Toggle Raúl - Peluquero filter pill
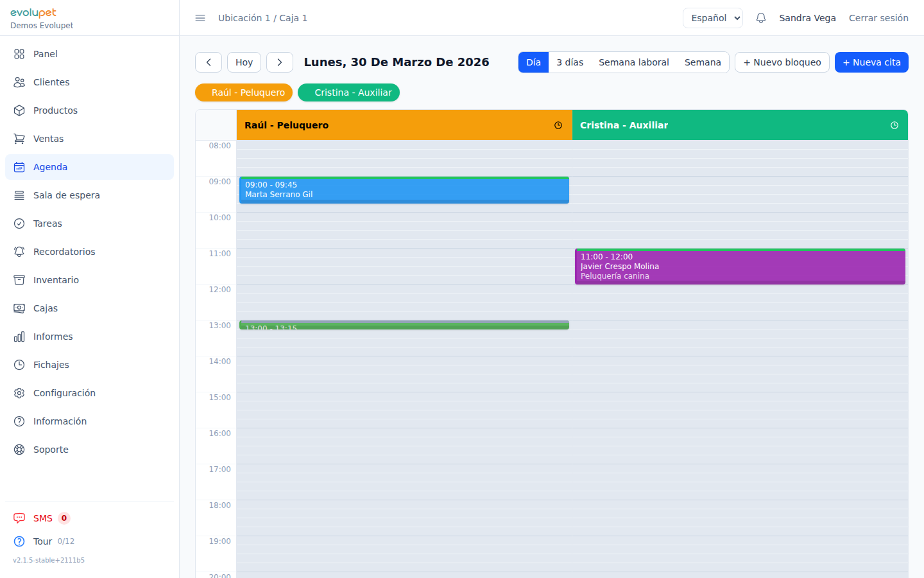924x578 pixels. (x=244, y=92)
